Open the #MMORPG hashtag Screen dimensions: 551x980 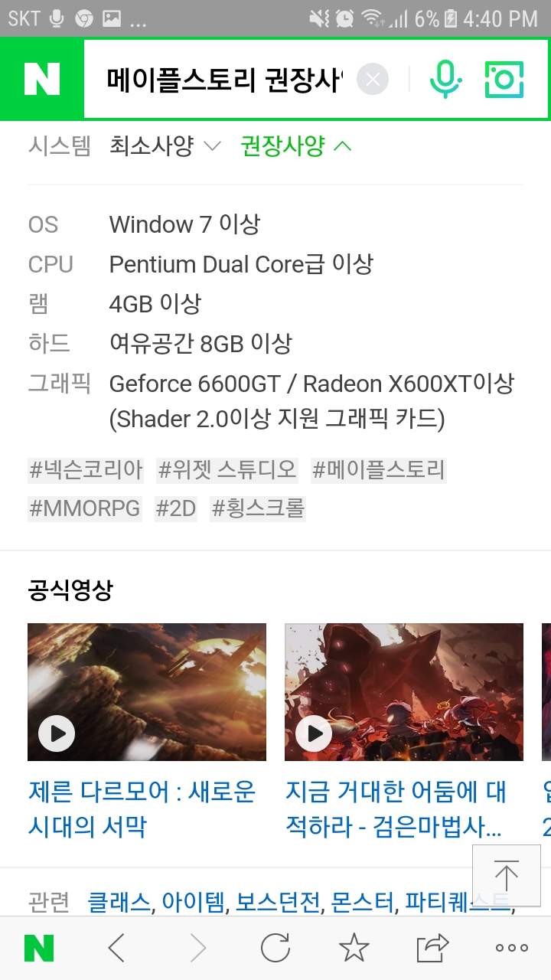[84, 508]
